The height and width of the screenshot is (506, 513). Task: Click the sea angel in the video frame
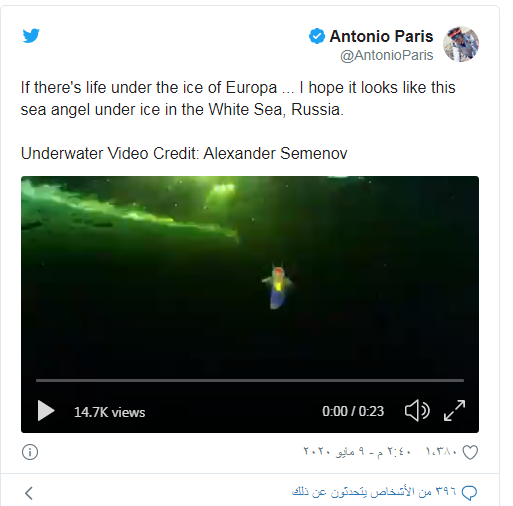277,287
